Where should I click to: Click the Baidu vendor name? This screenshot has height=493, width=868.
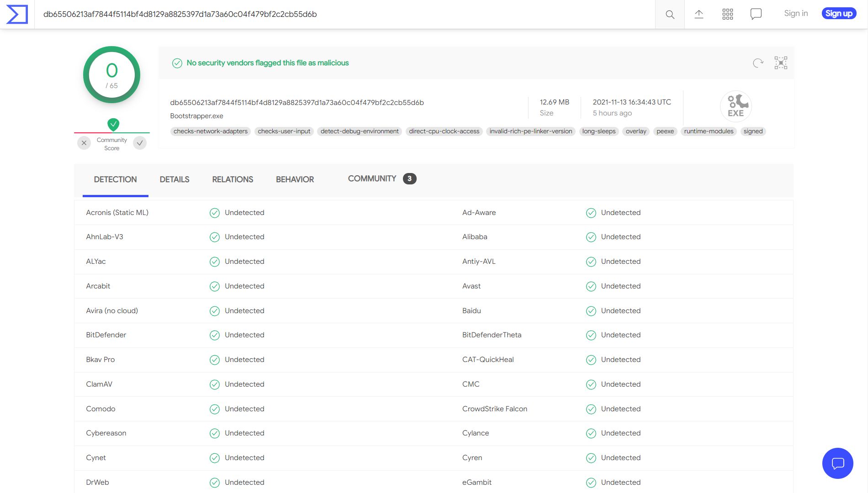[x=471, y=311]
